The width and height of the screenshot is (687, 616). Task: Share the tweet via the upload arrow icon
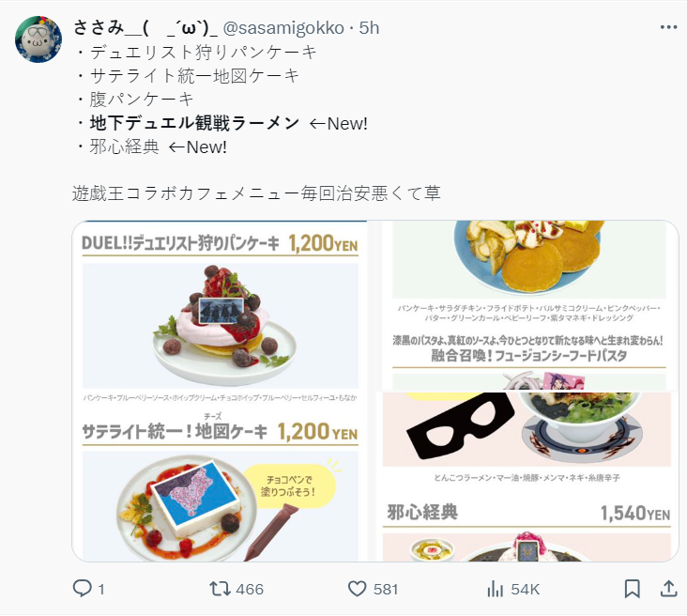668,589
